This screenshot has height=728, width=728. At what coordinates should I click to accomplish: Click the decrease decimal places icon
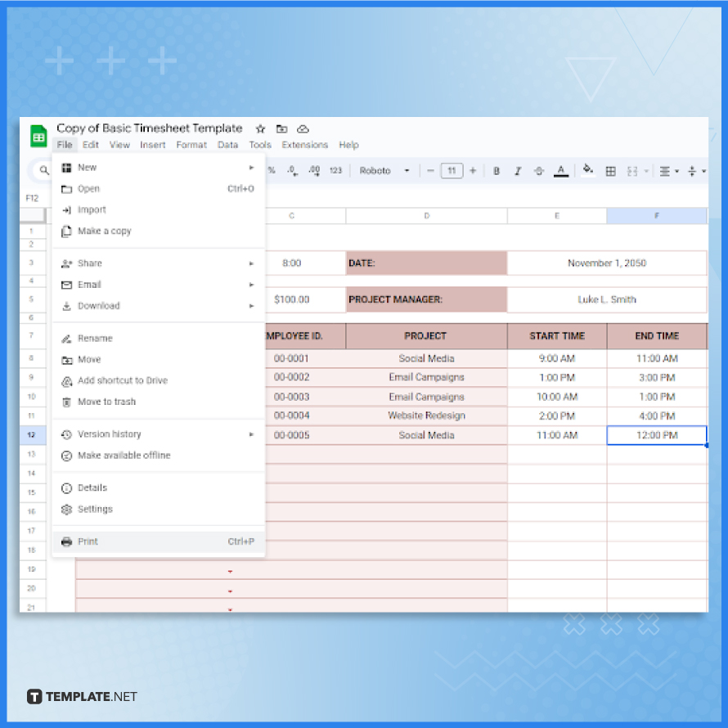click(291, 171)
